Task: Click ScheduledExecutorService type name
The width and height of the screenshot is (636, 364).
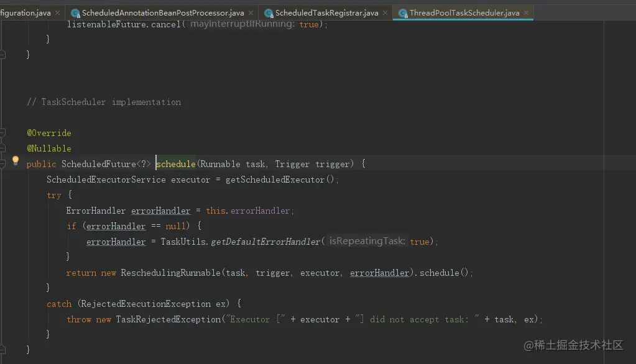Action: [106, 180]
